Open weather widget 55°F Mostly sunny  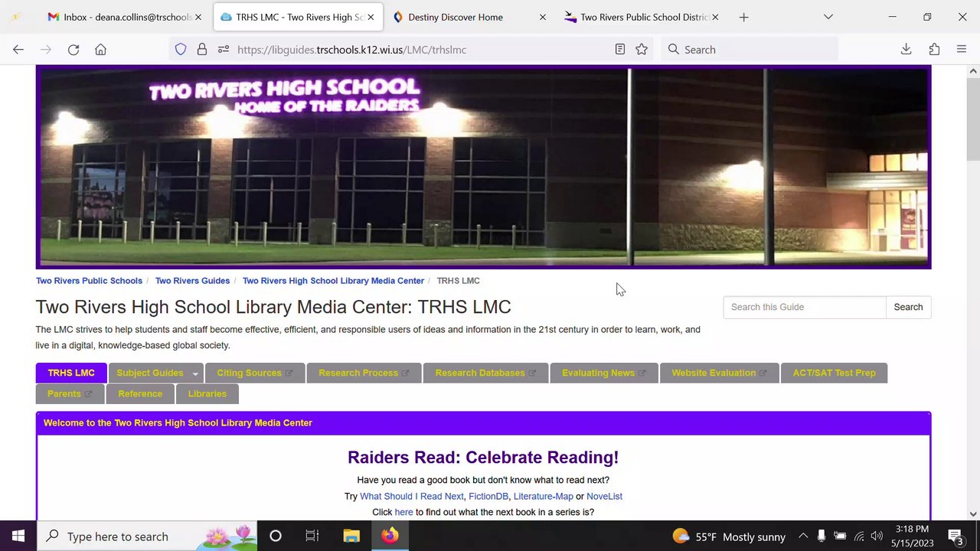click(x=729, y=536)
